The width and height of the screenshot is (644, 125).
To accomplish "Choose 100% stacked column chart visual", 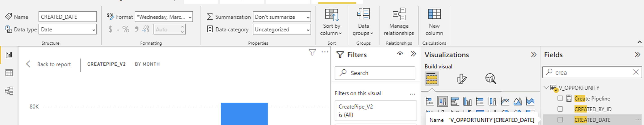I will pyautogui.click(x=492, y=102).
